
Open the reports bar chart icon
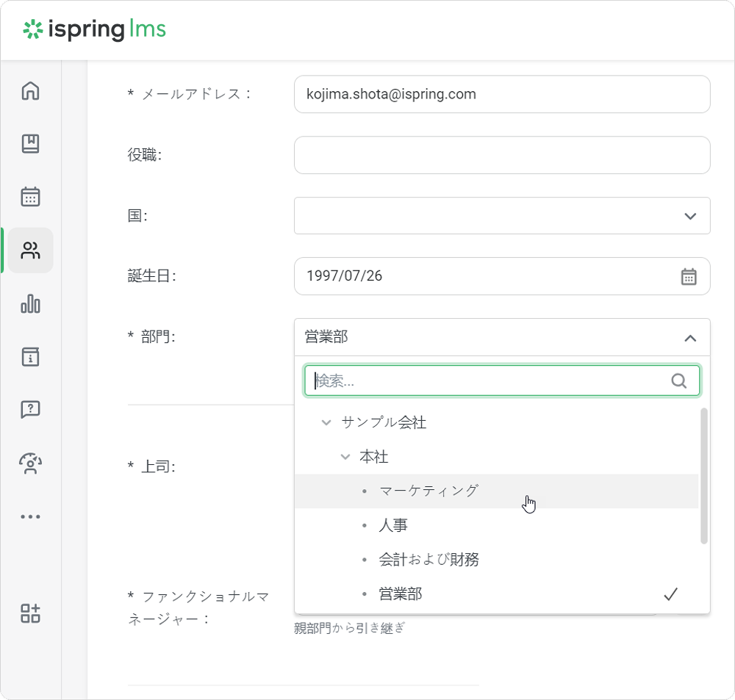click(x=30, y=303)
